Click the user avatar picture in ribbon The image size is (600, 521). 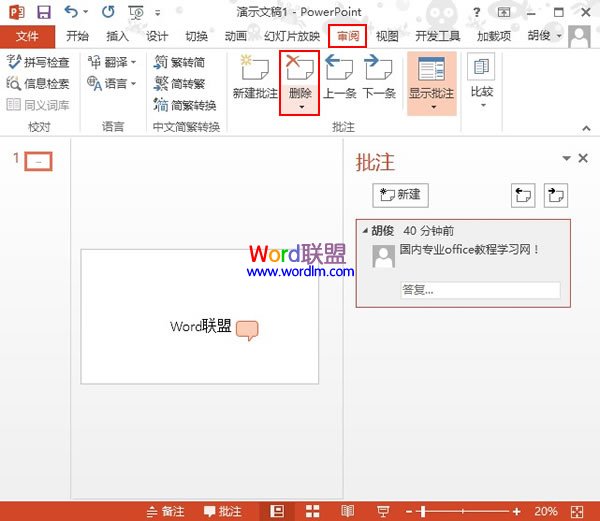coord(579,36)
